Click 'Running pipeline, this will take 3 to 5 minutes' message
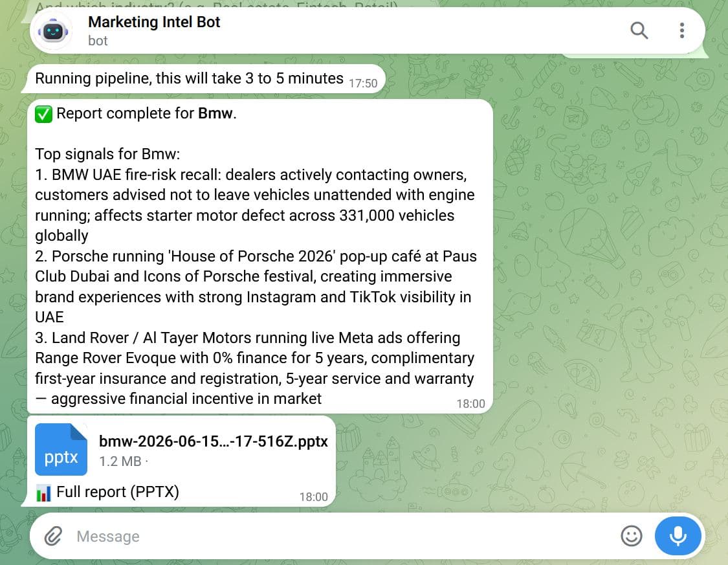Image resolution: width=728 pixels, height=565 pixels. point(189,78)
